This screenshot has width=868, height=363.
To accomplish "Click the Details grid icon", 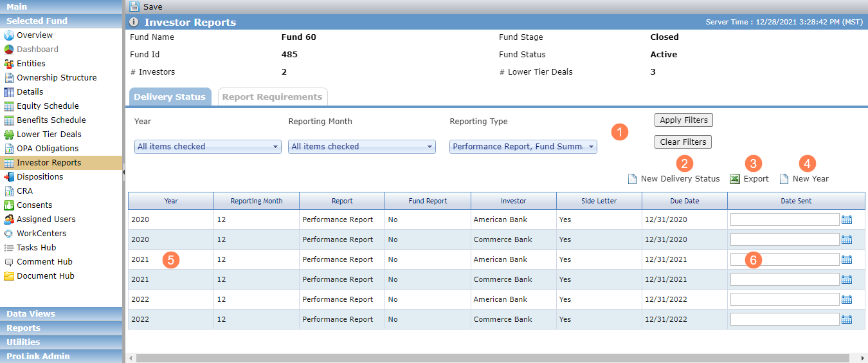I will pyautogui.click(x=9, y=92).
